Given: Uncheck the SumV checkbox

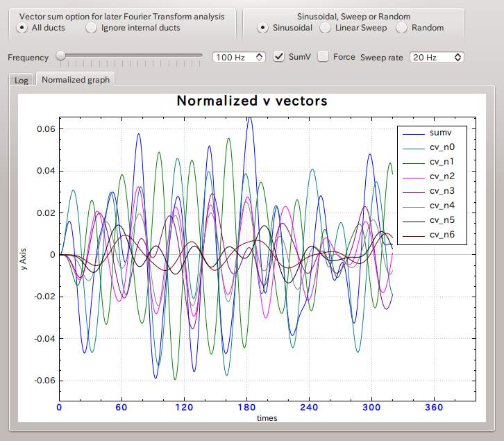Looking at the screenshot, I should tap(278, 57).
